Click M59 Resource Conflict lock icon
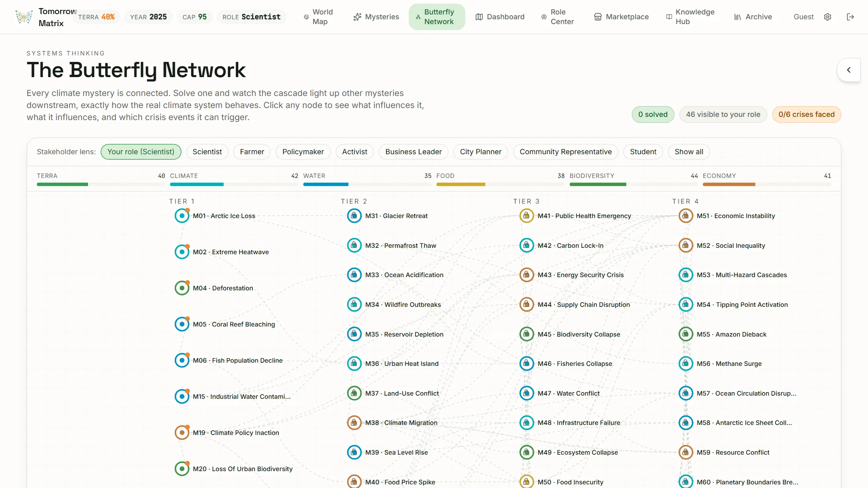Viewport: 868px width, 488px height. tap(686, 452)
